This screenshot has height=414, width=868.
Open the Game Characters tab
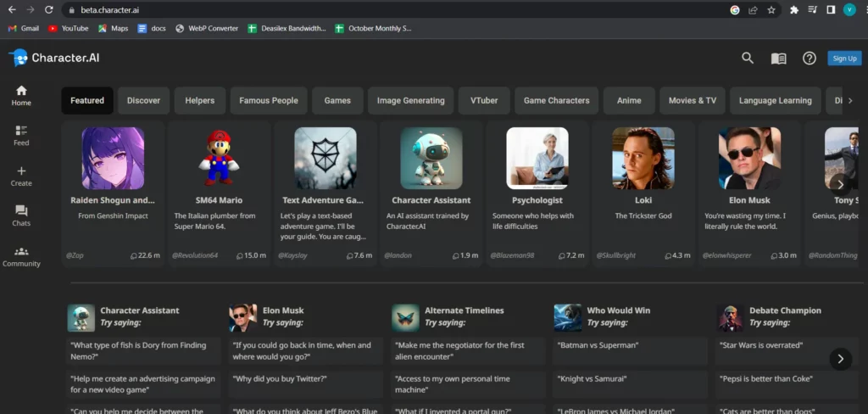[x=556, y=100]
